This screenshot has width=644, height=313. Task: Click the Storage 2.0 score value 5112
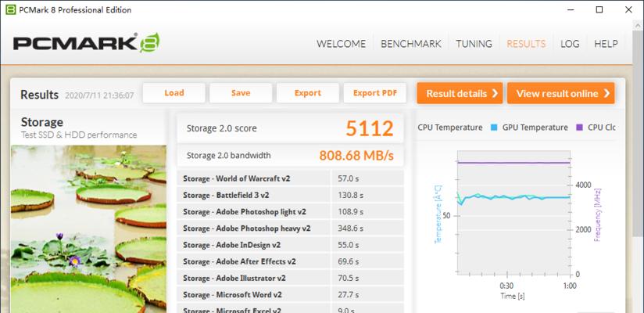point(369,128)
